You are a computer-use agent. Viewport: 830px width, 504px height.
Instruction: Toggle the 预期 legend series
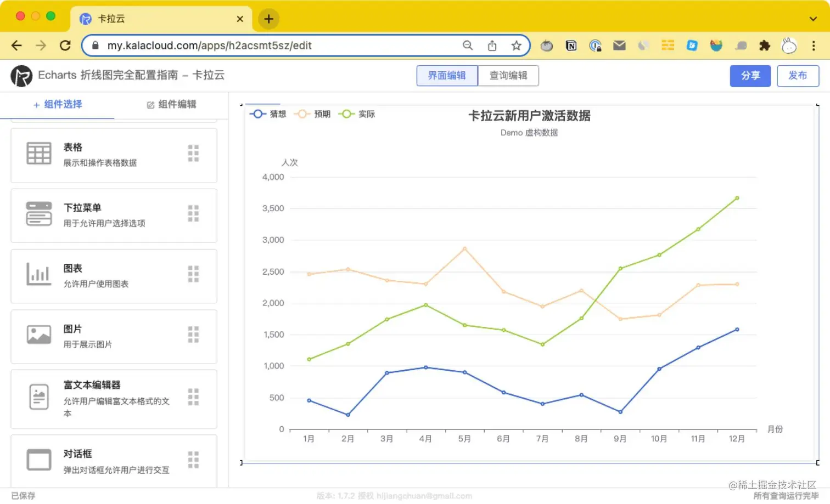click(312, 114)
